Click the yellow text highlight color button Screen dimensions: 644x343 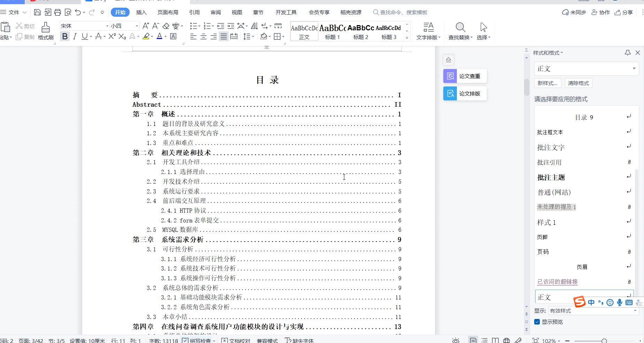click(x=146, y=36)
